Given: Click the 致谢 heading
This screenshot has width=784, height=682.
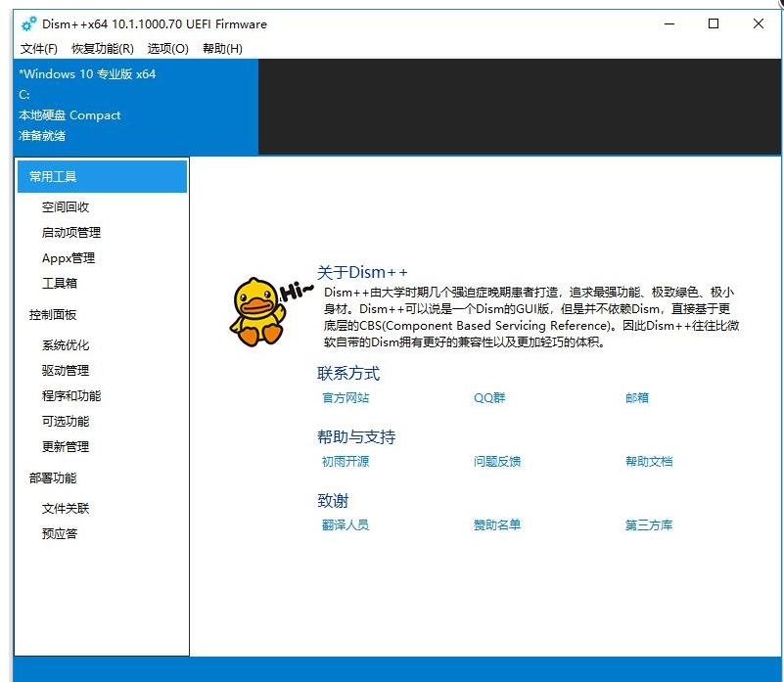Looking at the screenshot, I should tap(333, 501).
